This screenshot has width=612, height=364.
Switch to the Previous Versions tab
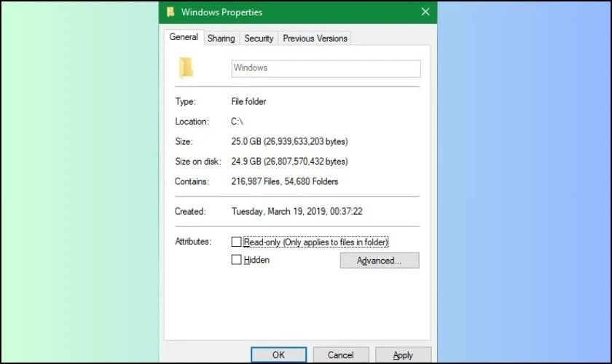pos(315,39)
